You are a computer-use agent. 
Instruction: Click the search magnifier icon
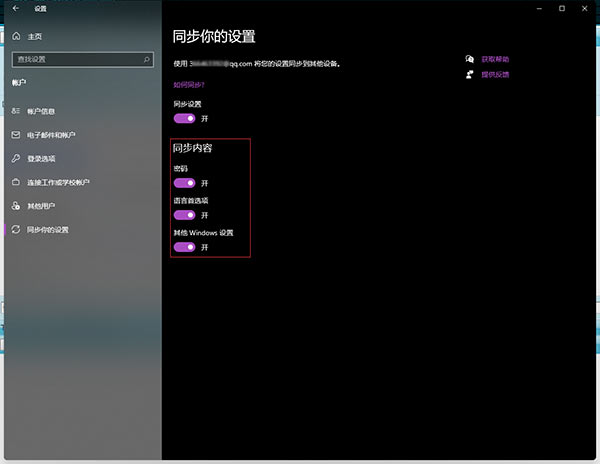pos(147,59)
